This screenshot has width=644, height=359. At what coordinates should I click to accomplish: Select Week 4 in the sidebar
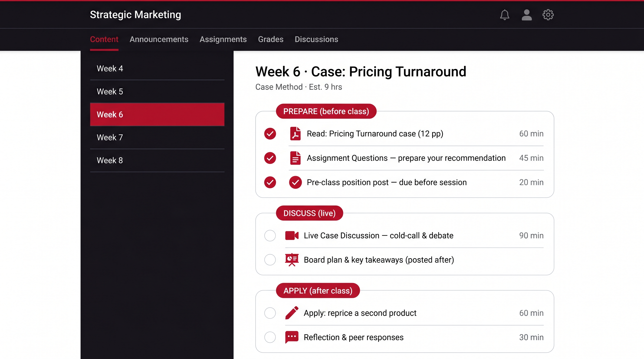click(157, 68)
